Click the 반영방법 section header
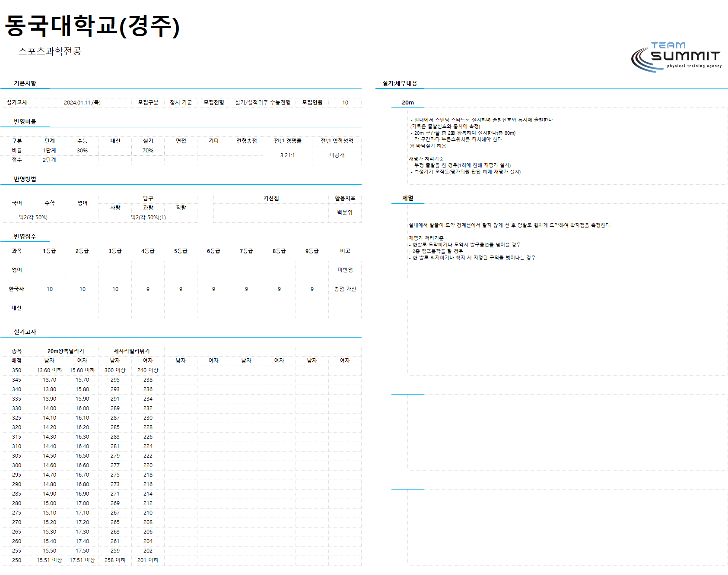 25,179
